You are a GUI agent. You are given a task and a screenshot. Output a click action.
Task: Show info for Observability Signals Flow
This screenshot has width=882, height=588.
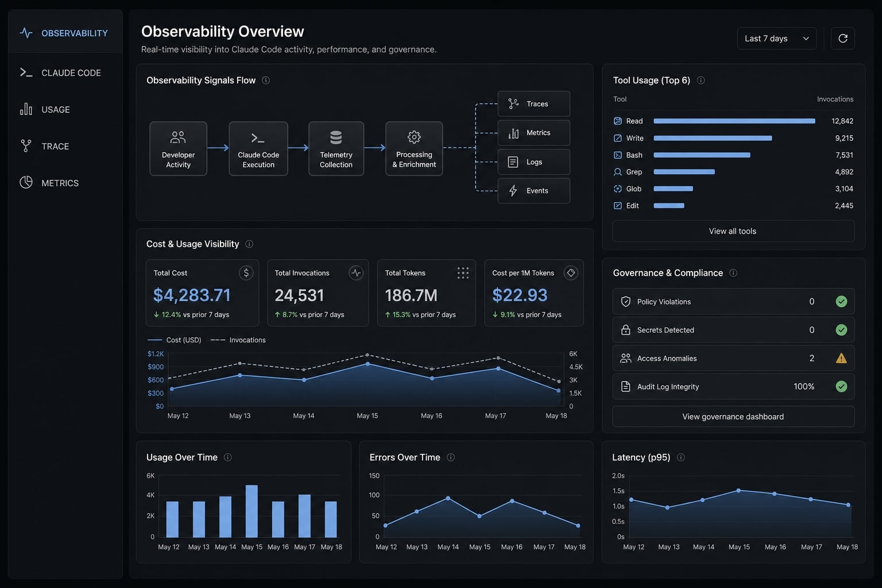[x=266, y=80]
